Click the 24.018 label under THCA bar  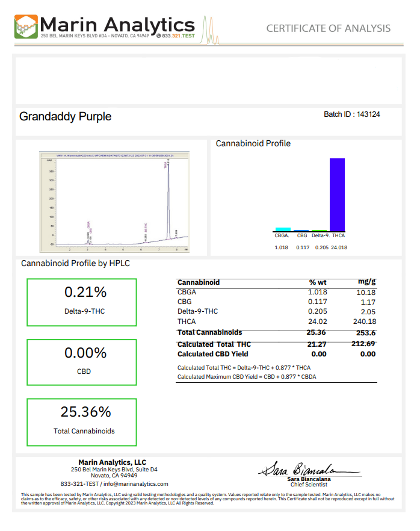click(339, 247)
